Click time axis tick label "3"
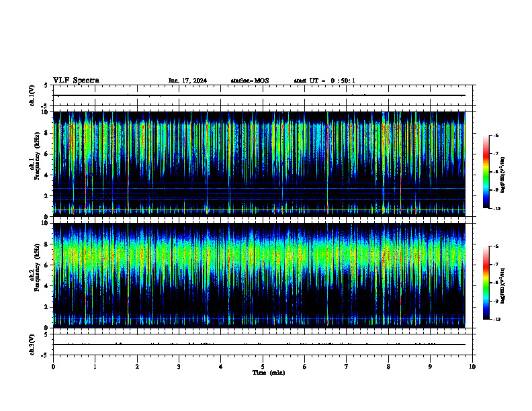Screen dimensions: 532x411 (179, 367)
